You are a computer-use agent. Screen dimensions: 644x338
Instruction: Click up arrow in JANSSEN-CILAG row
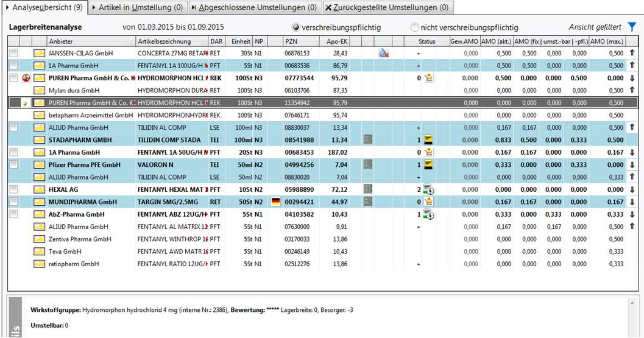pos(632,52)
